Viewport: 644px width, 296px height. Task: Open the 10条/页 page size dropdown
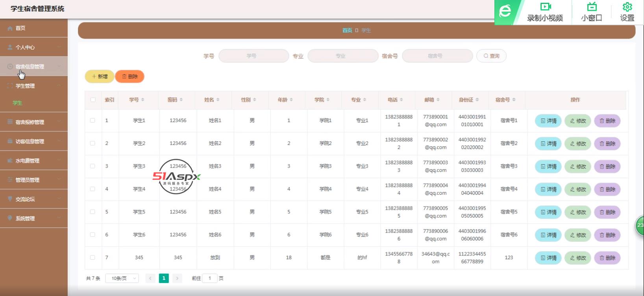pyautogui.click(x=122, y=279)
